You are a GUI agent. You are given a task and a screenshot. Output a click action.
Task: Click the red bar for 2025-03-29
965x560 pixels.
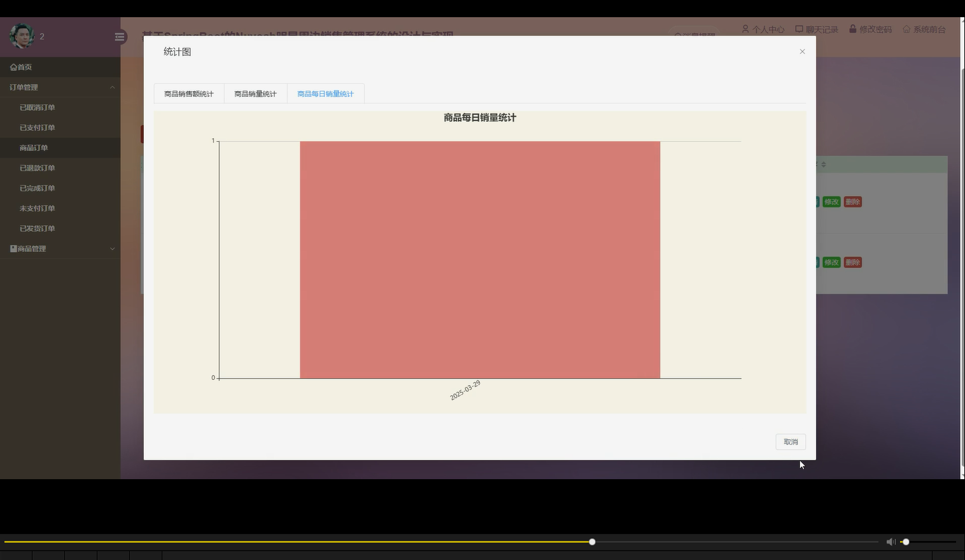(480, 260)
